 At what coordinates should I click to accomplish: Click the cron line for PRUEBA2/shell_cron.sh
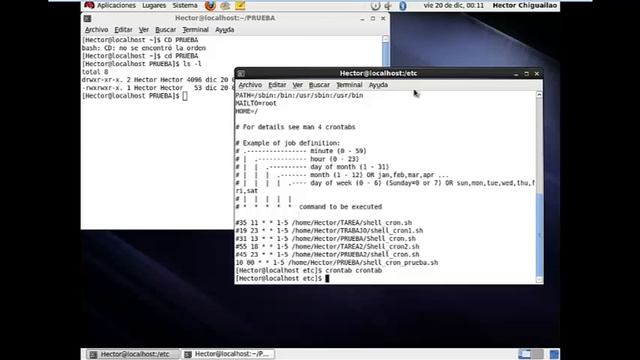pos(327,255)
